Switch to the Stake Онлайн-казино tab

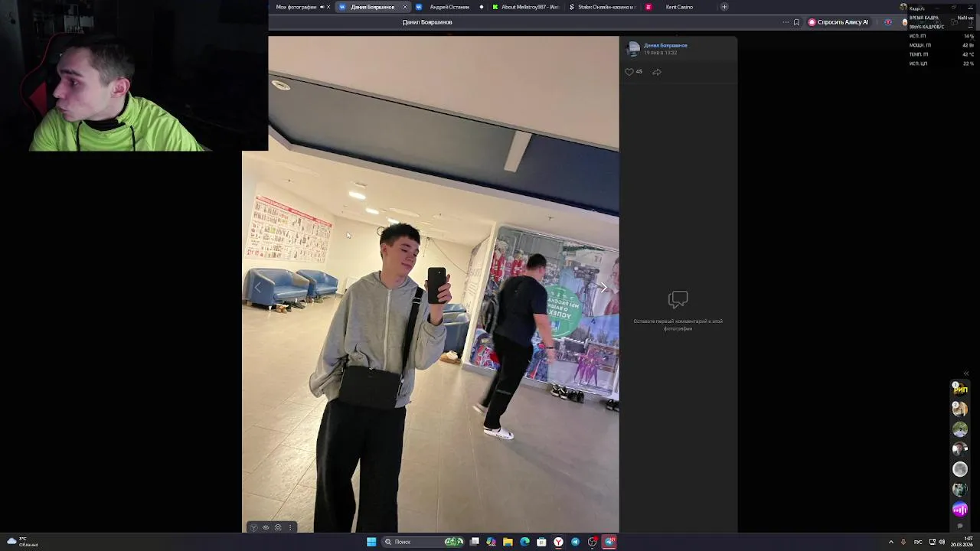tap(603, 7)
